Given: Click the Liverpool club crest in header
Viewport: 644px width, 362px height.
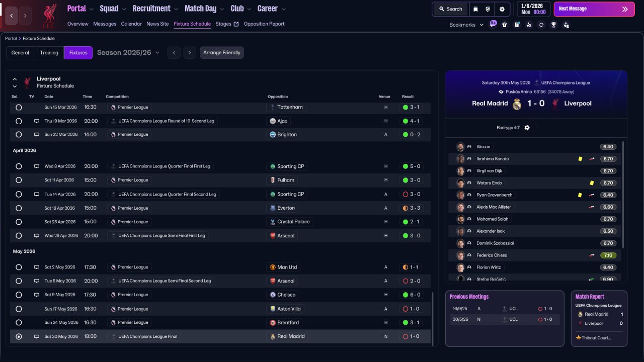Looking at the screenshot, I should [49, 16].
